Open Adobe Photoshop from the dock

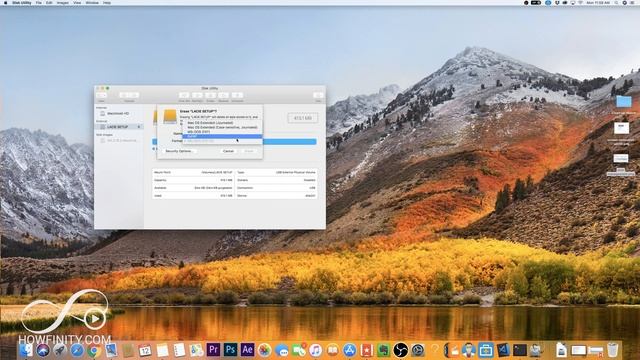coord(230,350)
